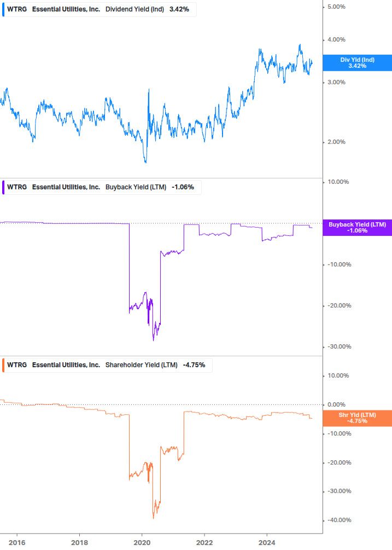Image resolution: width=392 pixels, height=550 pixels.
Task: Click WTRG ticker in the Shareholder Yield legend
Action: tap(17, 365)
